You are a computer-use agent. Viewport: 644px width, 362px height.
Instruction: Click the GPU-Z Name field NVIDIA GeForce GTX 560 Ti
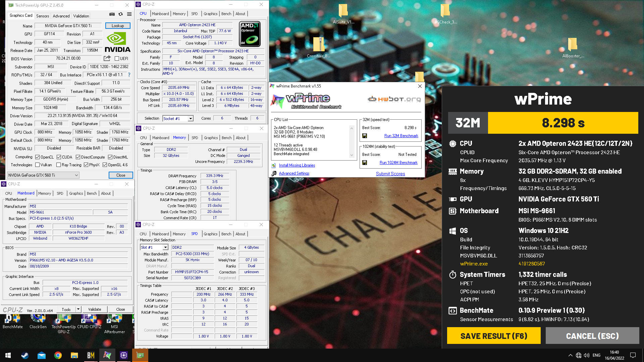(68, 25)
